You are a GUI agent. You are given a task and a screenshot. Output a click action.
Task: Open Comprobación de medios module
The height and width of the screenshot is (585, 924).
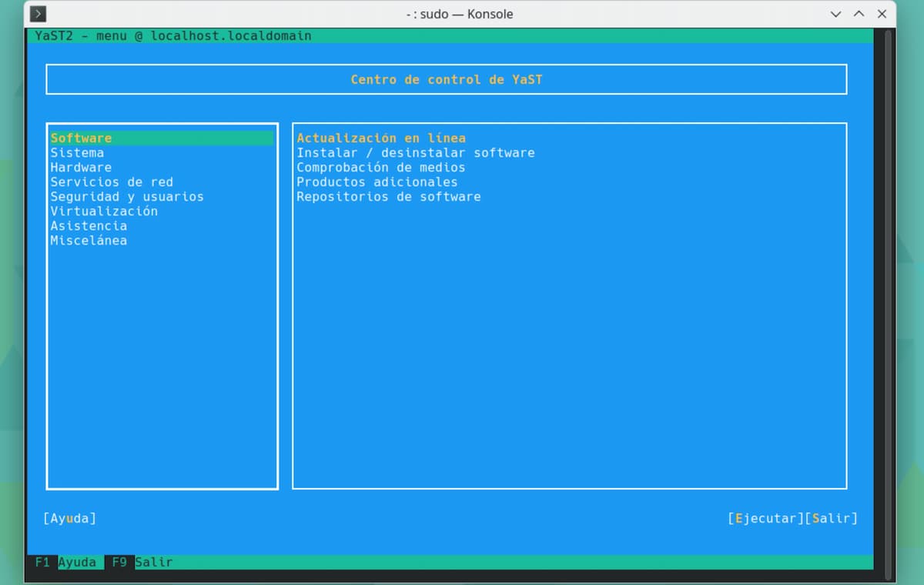coord(381,168)
